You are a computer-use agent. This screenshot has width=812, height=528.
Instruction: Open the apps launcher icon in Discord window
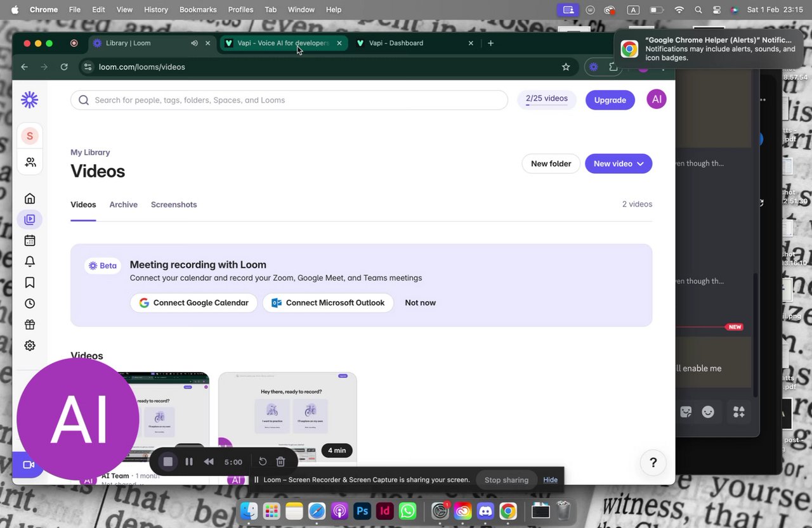tap(739, 412)
